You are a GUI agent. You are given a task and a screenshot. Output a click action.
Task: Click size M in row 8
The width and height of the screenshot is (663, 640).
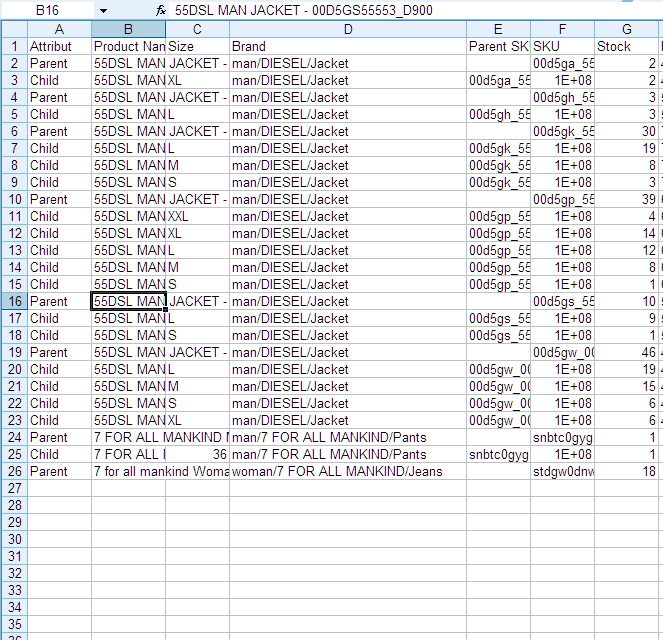point(197,165)
